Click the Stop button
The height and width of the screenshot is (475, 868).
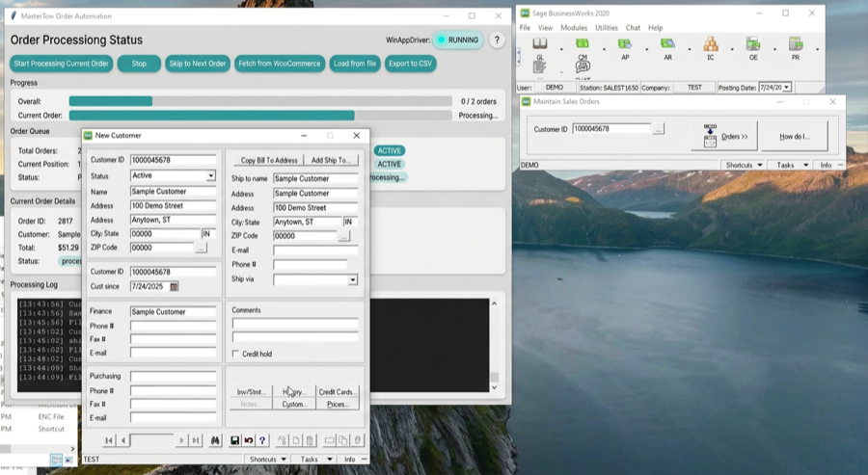139,64
